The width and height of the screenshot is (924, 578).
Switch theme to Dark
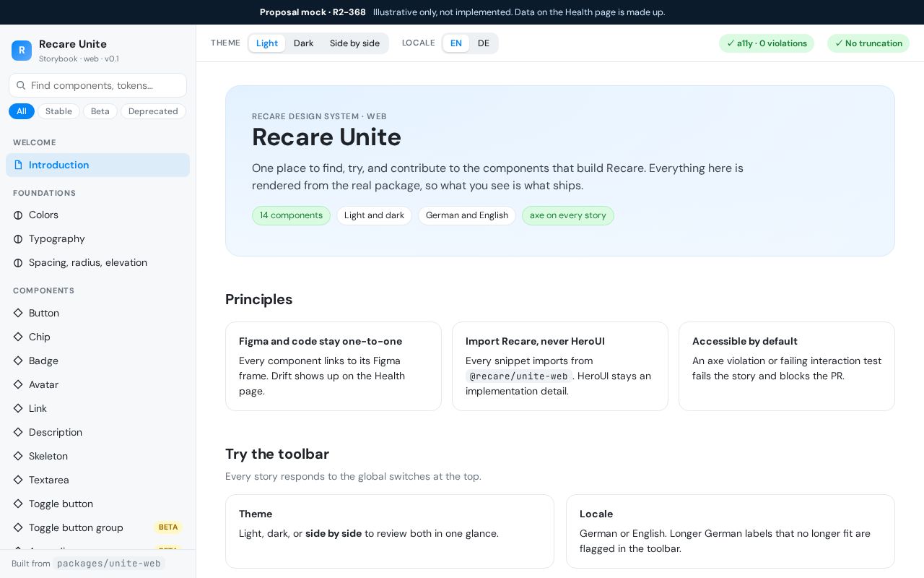[x=303, y=43]
